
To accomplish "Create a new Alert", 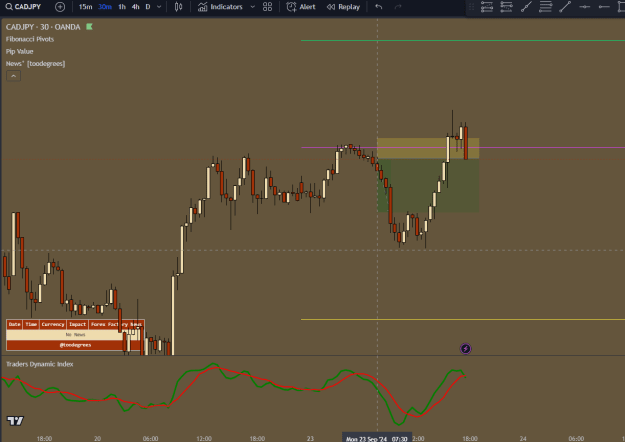I will point(301,7).
